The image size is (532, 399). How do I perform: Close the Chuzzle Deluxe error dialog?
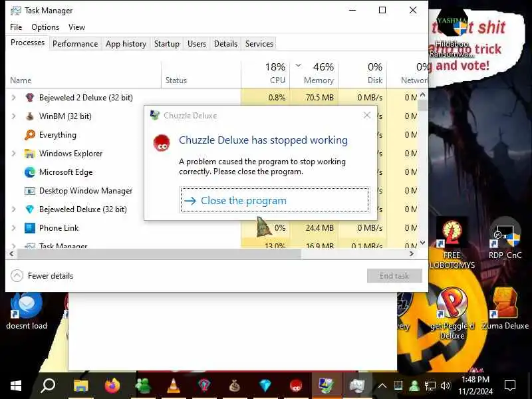point(367,115)
